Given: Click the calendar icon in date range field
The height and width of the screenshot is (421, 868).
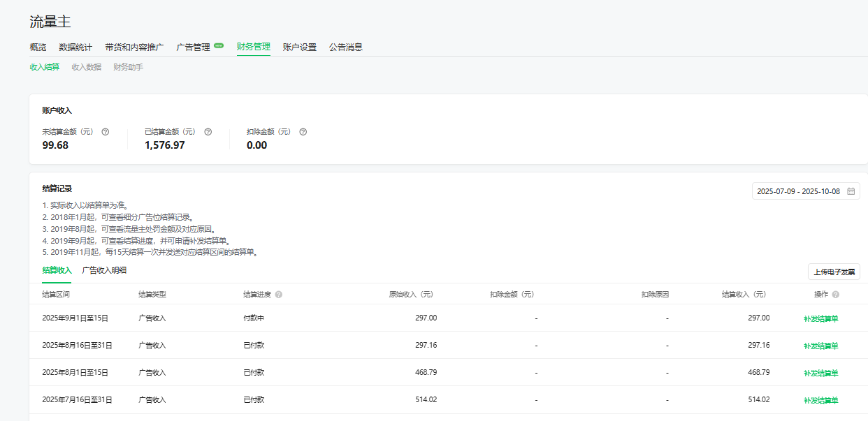Looking at the screenshot, I should point(851,191).
